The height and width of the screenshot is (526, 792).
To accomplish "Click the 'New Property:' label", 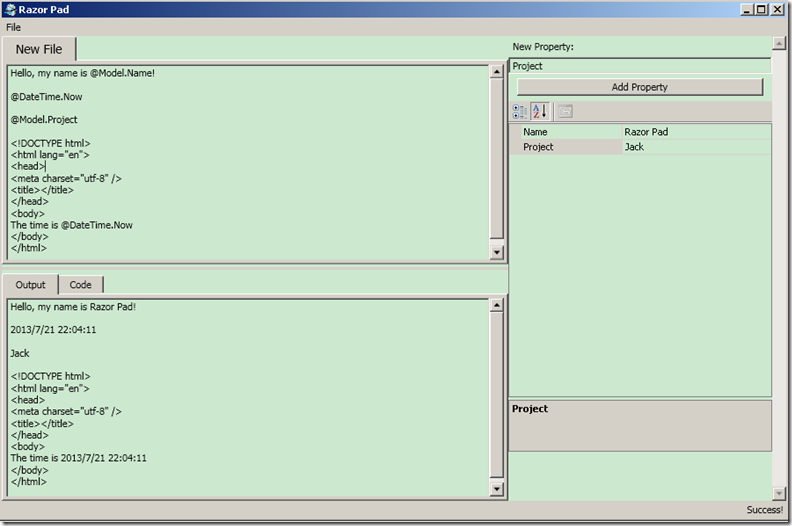I will pos(543,46).
